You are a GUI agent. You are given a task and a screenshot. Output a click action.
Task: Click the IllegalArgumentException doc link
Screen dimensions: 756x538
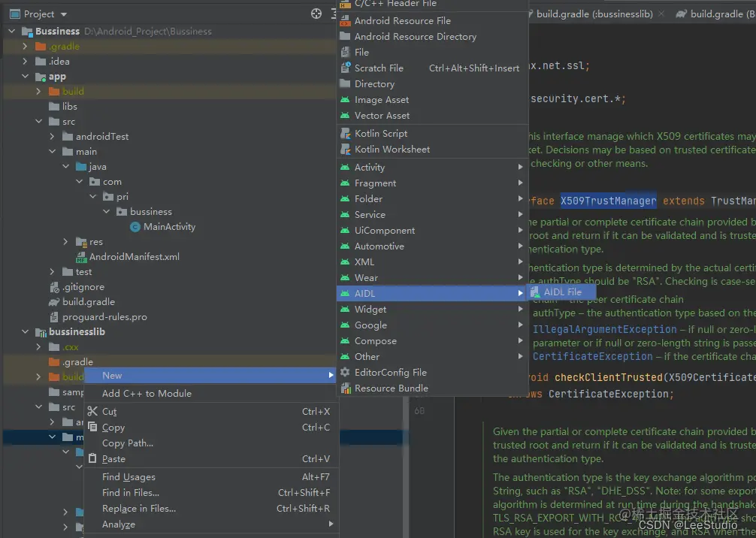(605, 330)
